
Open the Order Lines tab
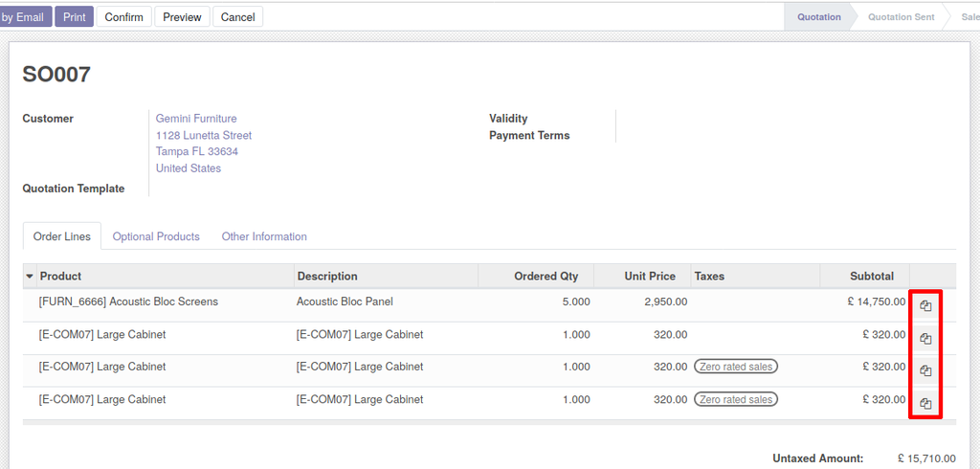point(62,236)
